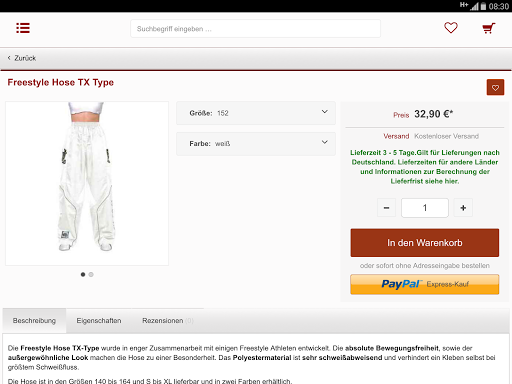The width and height of the screenshot is (512, 384).
Task: Expand the Farbe color dropdown
Action: 256,144
